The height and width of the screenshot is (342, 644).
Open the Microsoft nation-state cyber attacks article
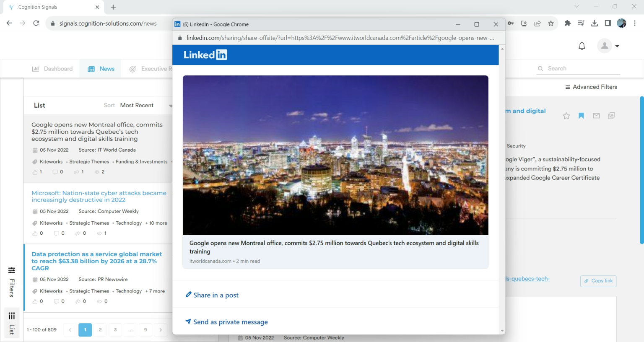point(99,196)
